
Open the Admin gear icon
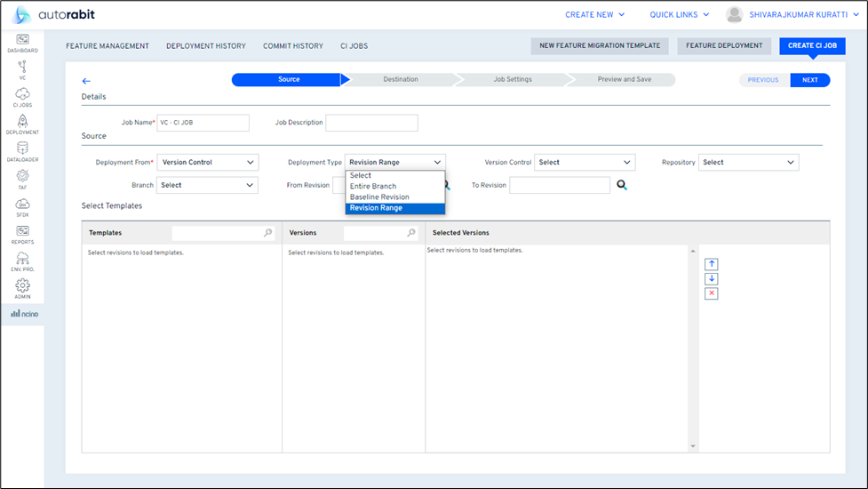tap(22, 287)
